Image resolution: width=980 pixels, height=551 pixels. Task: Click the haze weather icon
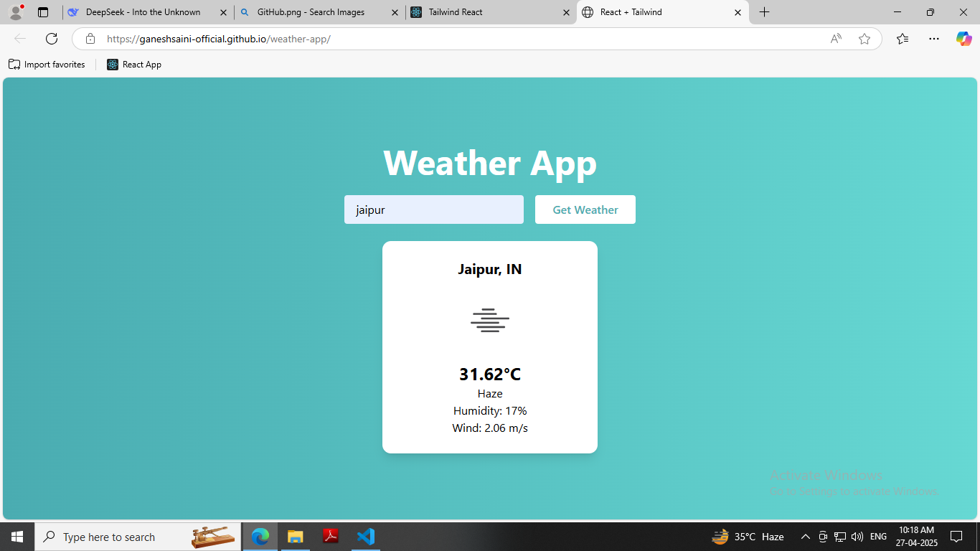pos(490,321)
